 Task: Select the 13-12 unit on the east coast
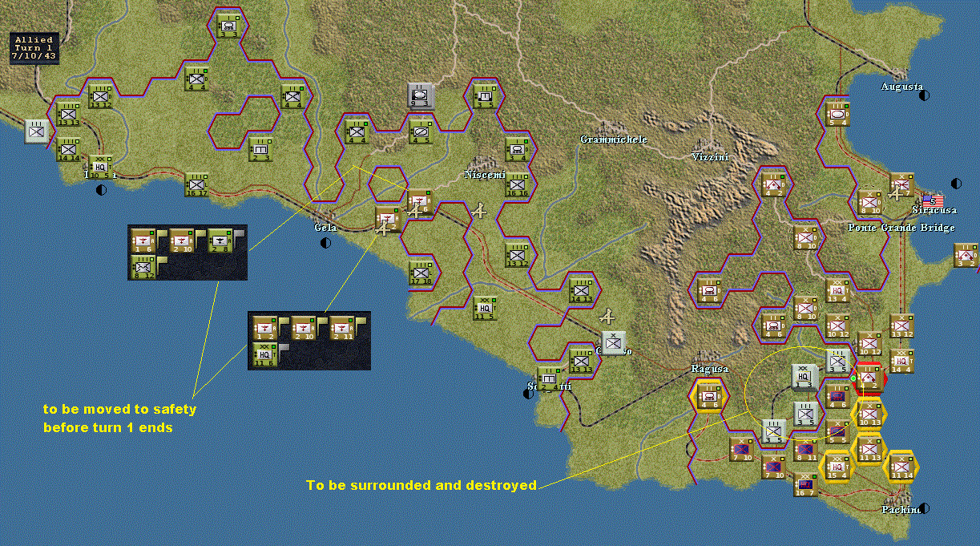pos(901,326)
